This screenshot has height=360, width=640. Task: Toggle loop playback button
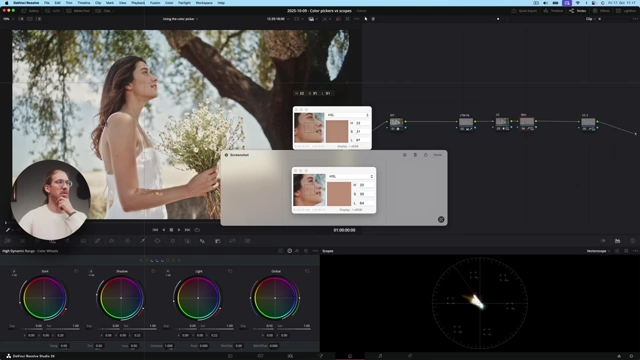tap(197, 230)
